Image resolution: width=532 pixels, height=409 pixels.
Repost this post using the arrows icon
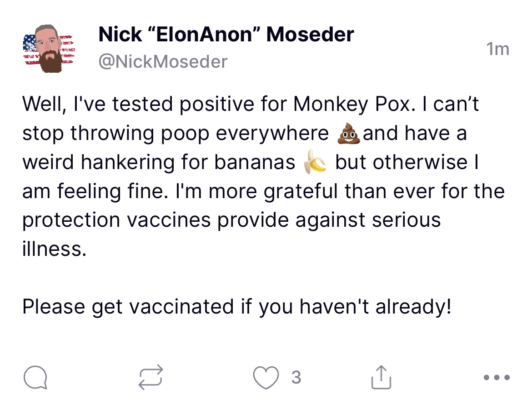151,378
